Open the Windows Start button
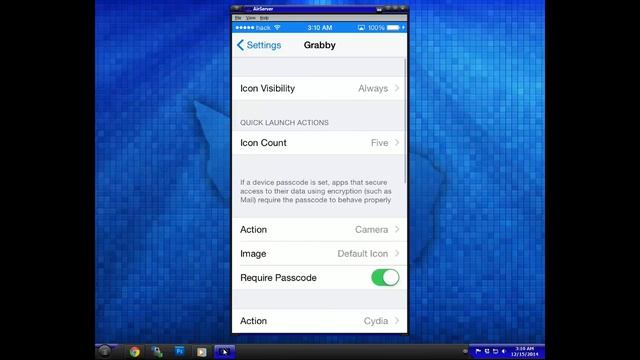This screenshot has height=360, width=640. point(105,351)
